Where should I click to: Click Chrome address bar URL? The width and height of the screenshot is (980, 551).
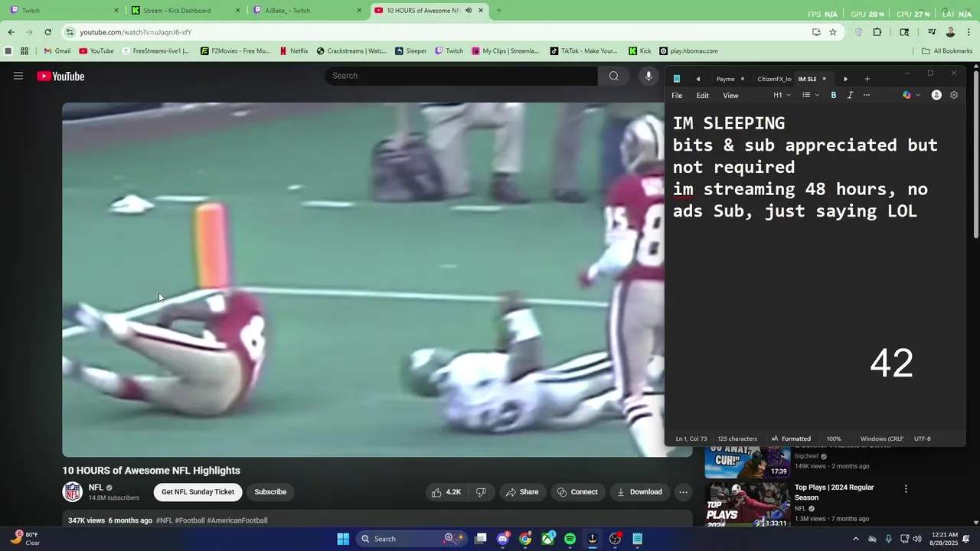click(x=136, y=32)
